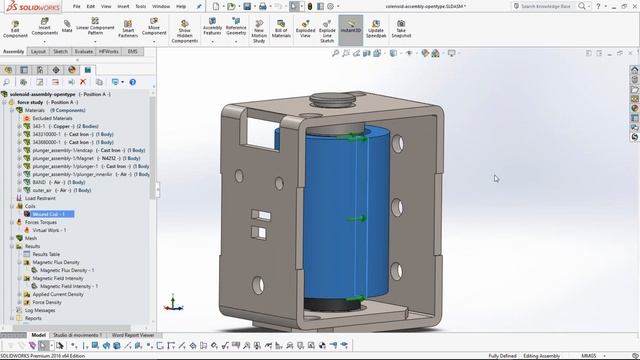Select the Load Restraint item
640x360 pixels.
pos(40,198)
